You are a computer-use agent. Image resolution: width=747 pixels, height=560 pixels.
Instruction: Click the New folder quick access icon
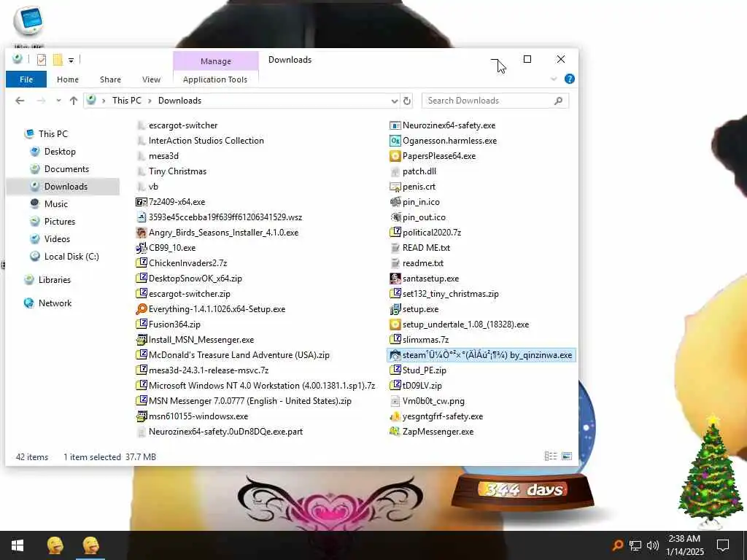(58, 60)
